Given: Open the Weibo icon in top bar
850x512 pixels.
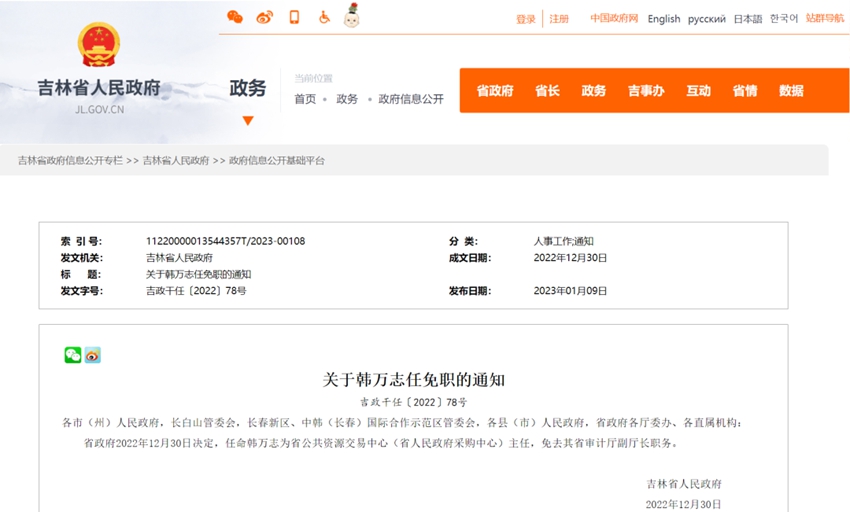Looking at the screenshot, I should click(x=264, y=17).
